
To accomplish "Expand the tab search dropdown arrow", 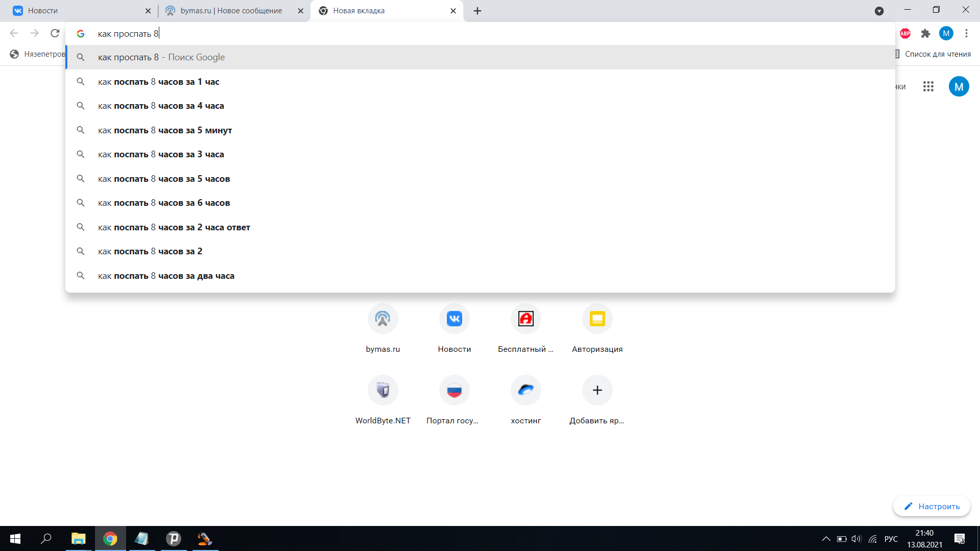I will pos(879,11).
